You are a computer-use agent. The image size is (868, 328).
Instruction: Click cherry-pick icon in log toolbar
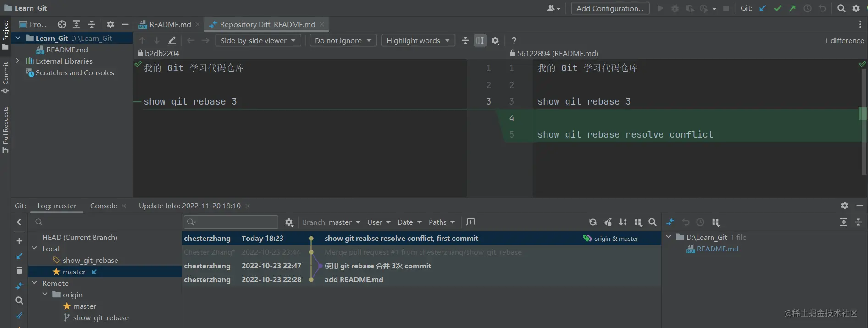pyautogui.click(x=608, y=222)
